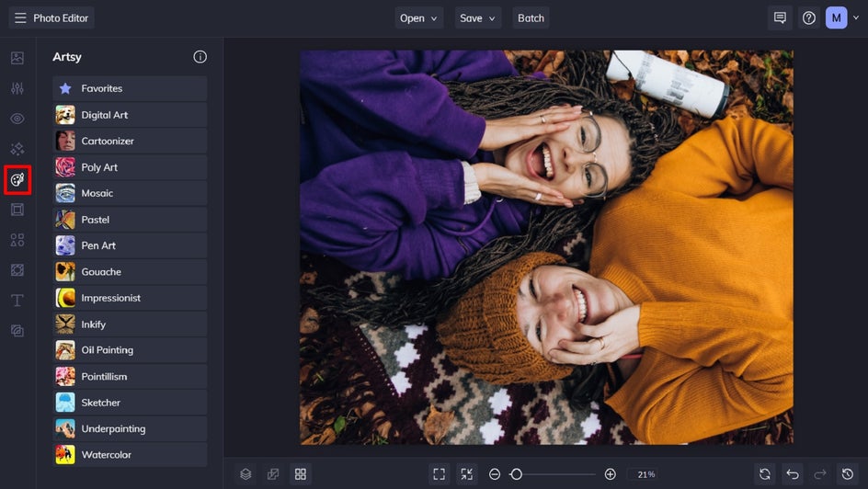868x489 pixels.
Task: Click the Batch button
Action: tap(531, 17)
